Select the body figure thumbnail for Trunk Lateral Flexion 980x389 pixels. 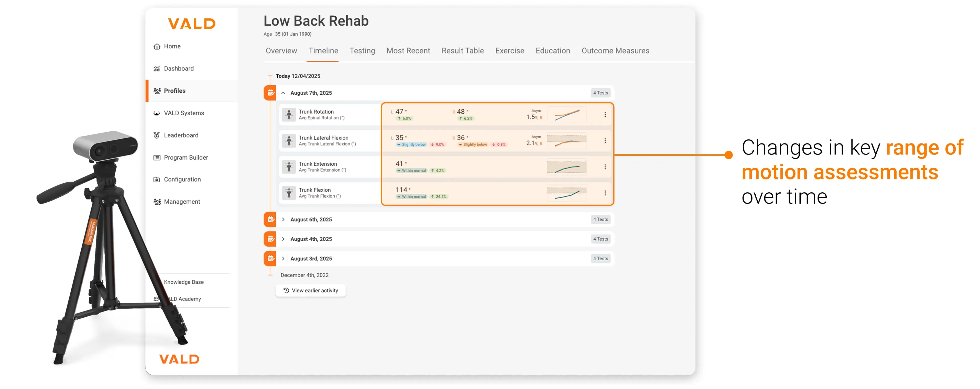pyautogui.click(x=289, y=140)
